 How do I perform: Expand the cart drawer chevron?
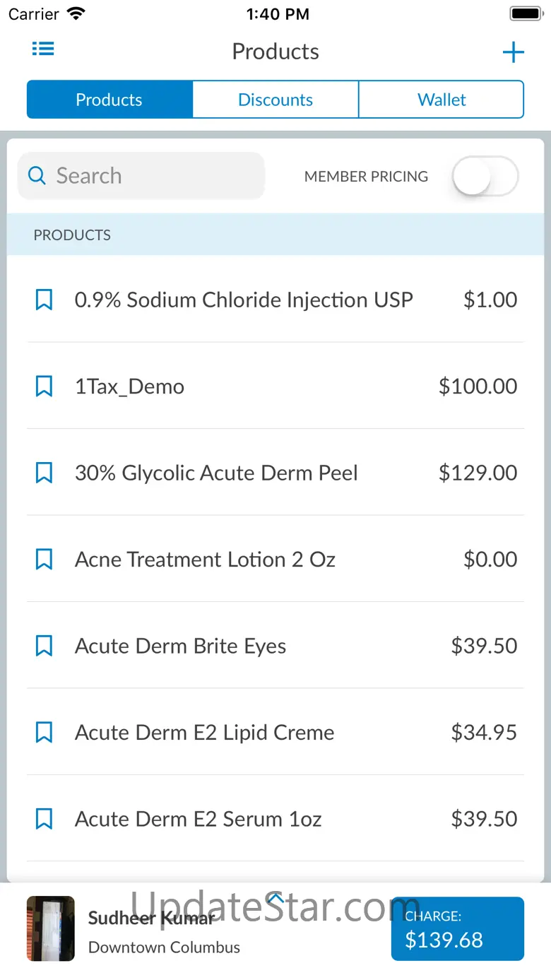point(275,898)
